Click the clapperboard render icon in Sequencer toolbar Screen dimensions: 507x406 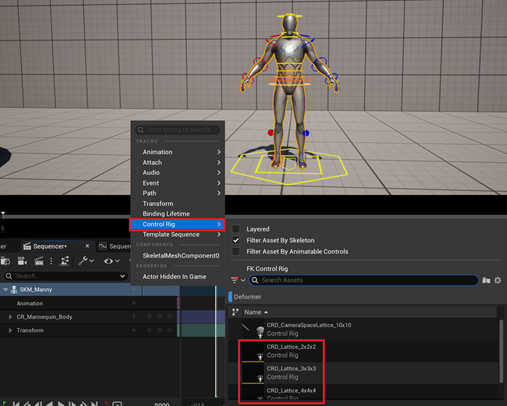pos(39,261)
